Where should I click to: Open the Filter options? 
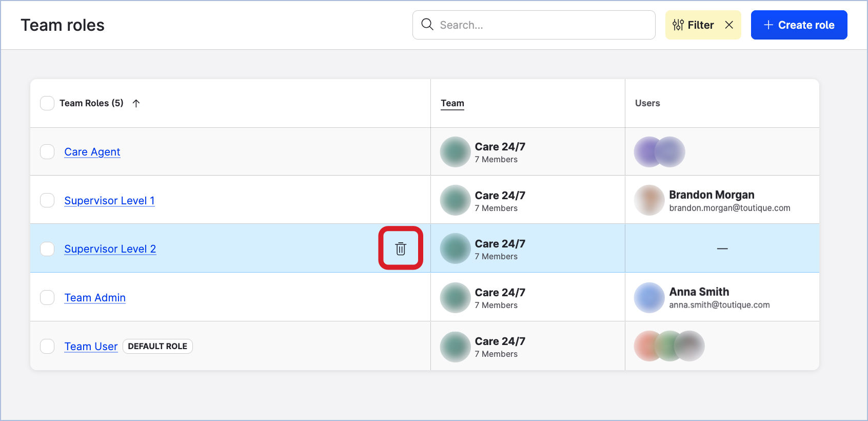tap(694, 25)
